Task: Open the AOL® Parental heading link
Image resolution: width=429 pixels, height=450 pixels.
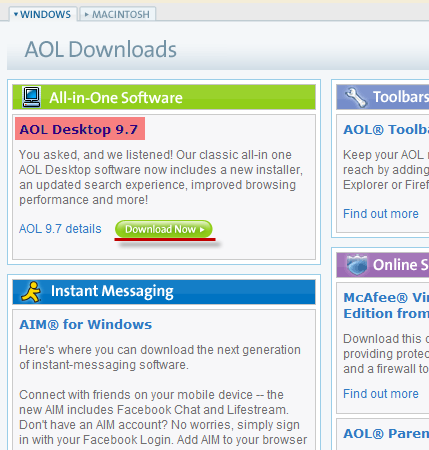Action: pyautogui.click(x=386, y=434)
